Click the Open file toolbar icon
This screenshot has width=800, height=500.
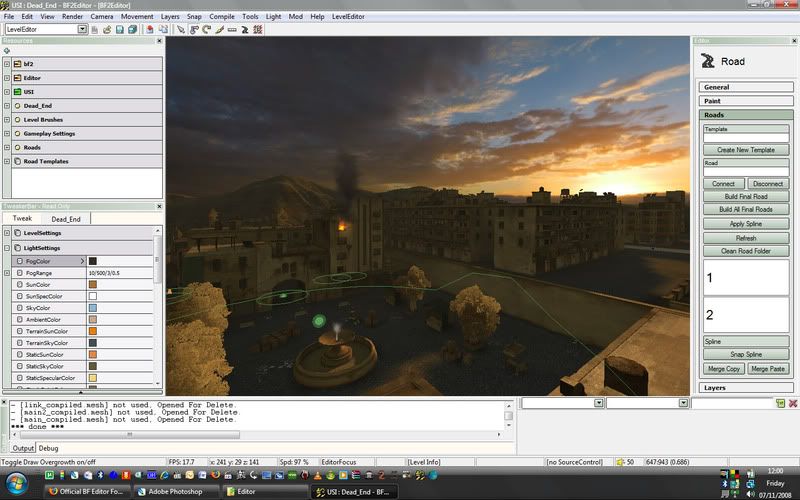coord(107,30)
